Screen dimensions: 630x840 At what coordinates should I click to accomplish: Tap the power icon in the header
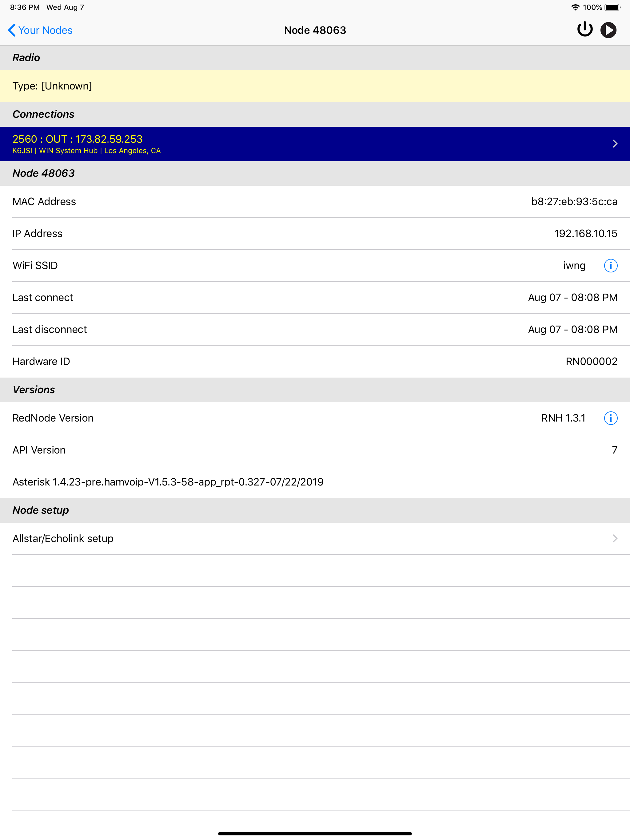[x=585, y=30]
